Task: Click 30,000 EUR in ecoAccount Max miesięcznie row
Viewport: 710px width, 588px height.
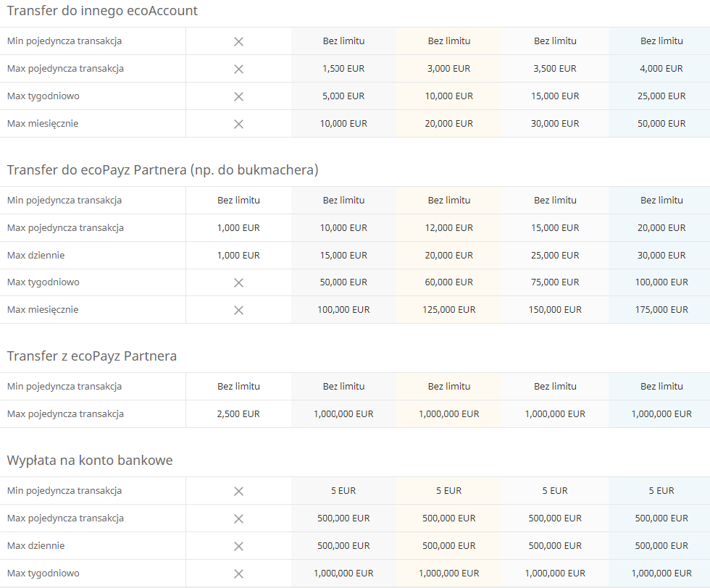Action: (x=555, y=124)
